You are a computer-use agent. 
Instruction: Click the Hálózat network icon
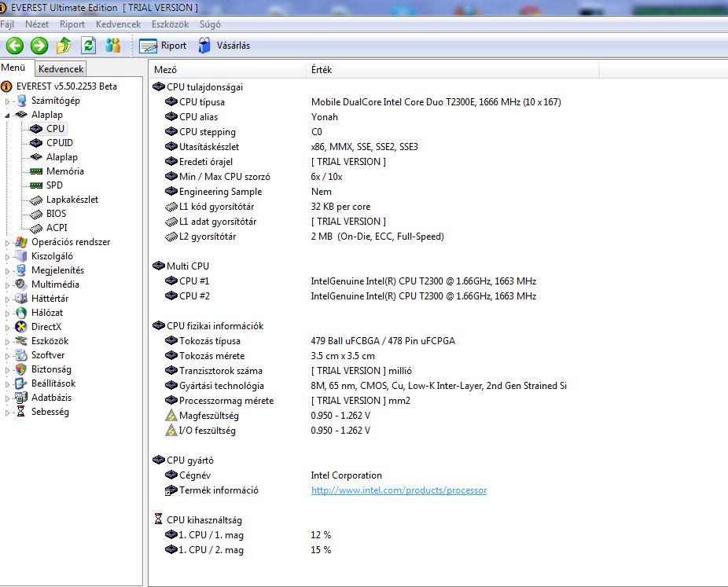tap(21, 313)
